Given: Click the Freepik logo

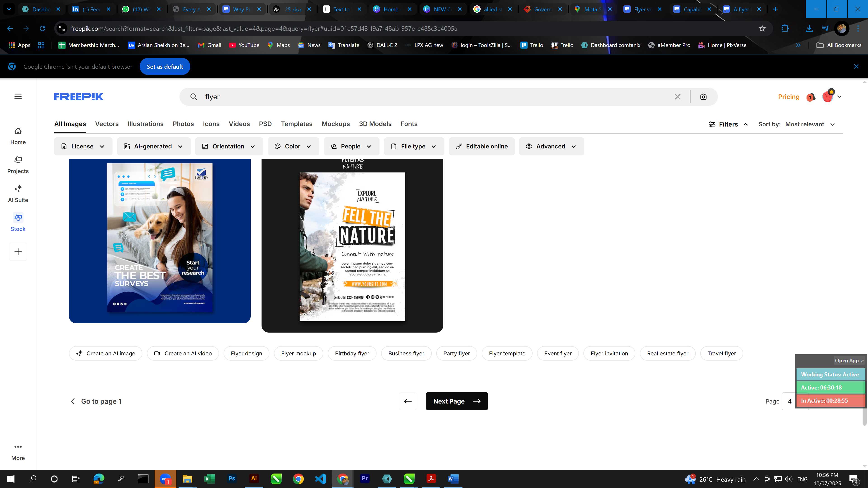Looking at the screenshot, I should [x=78, y=97].
